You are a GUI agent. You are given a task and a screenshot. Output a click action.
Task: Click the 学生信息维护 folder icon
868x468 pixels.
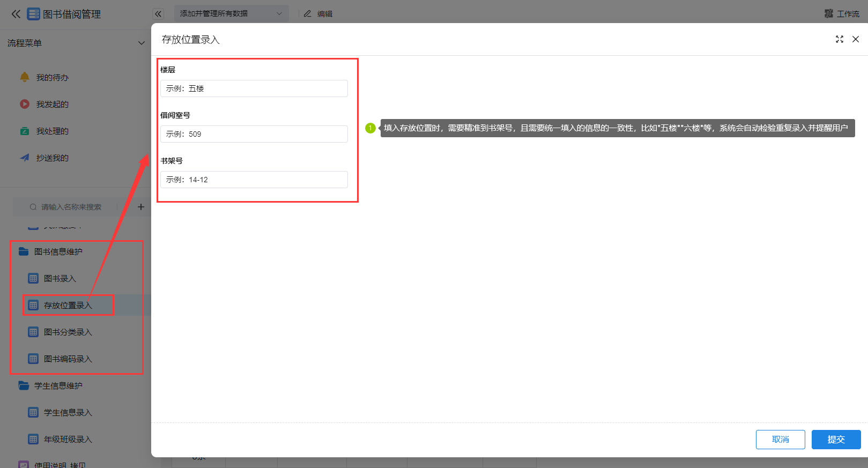coord(24,385)
